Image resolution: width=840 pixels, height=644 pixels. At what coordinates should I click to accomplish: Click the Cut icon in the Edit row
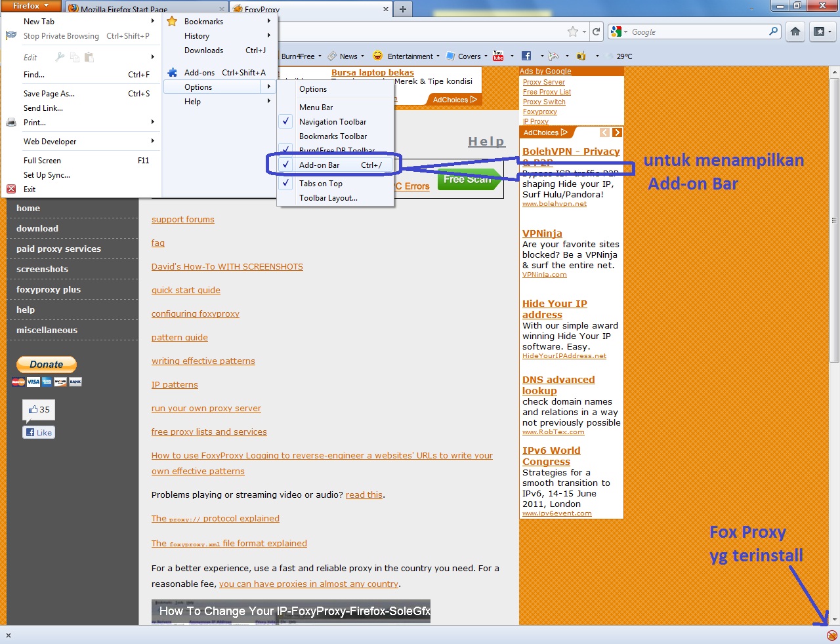coord(60,57)
